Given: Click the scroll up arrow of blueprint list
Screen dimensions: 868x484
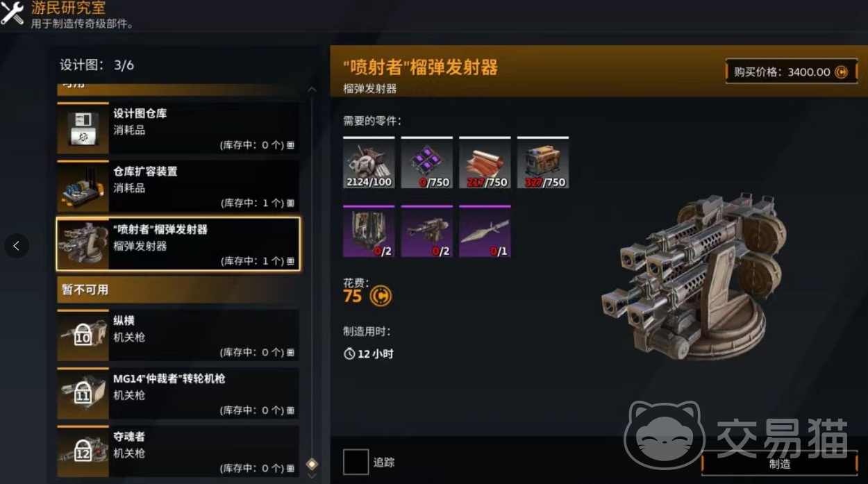Looking at the screenshot, I should [312, 90].
